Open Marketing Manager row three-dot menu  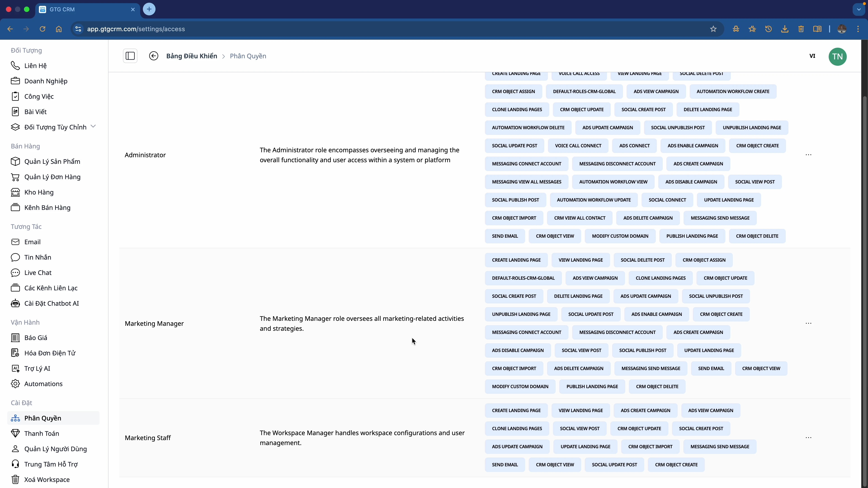point(808,323)
